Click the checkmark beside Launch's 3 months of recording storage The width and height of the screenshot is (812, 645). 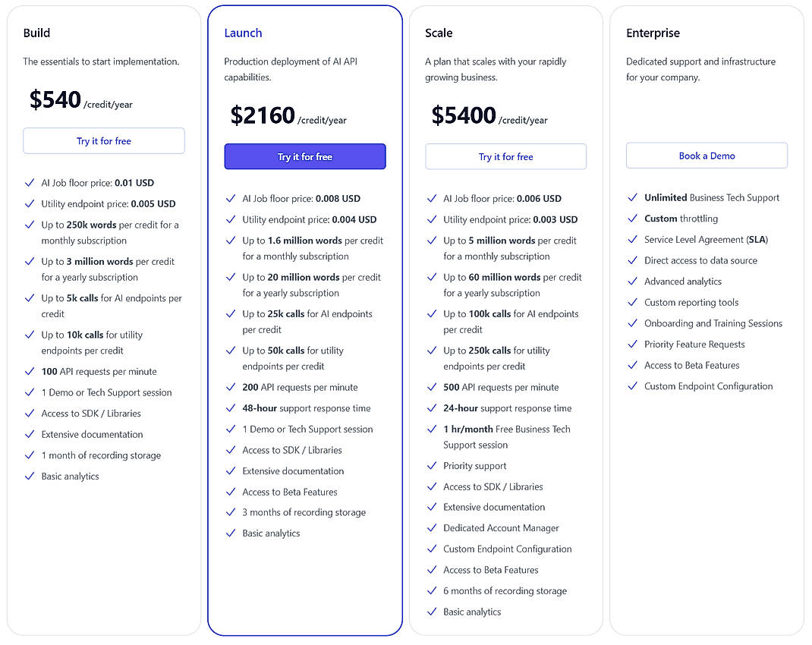(x=231, y=512)
